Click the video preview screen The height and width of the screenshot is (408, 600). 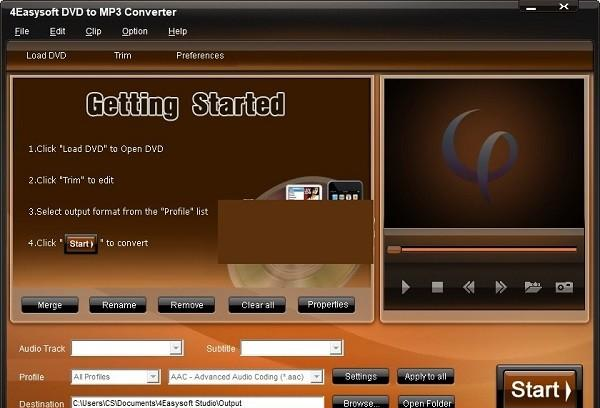(484, 153)
